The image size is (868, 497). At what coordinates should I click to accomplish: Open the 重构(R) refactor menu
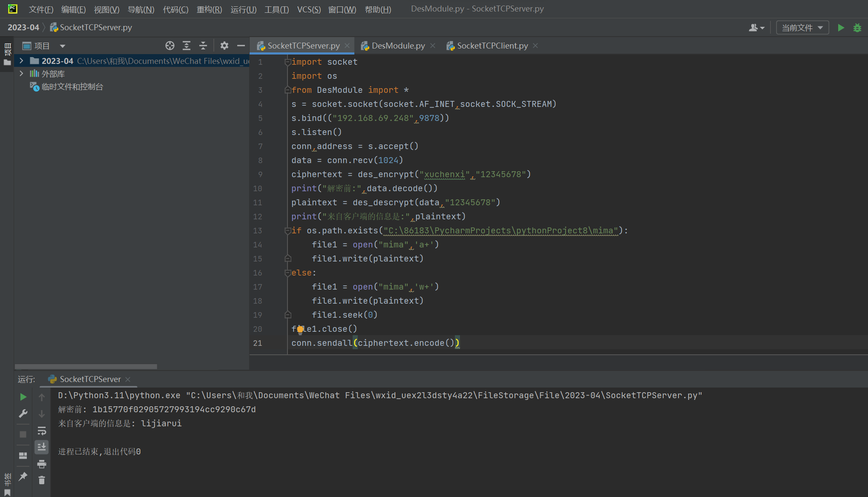(x=209, y=9)
